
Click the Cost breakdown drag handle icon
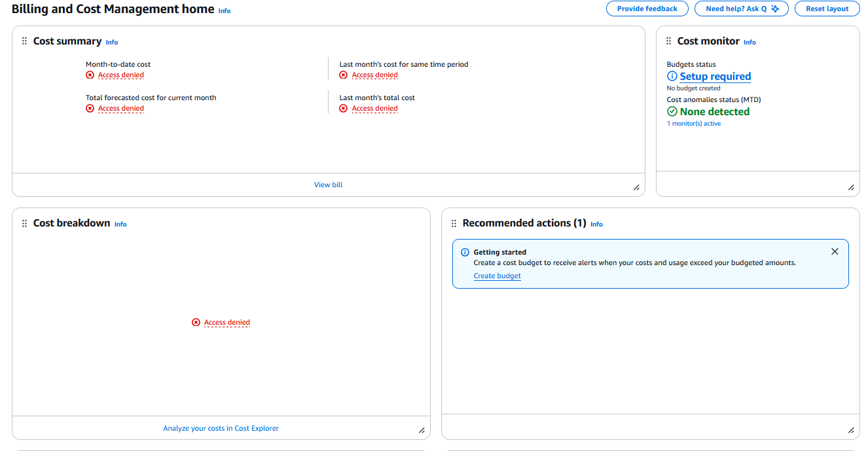[25, 223]
